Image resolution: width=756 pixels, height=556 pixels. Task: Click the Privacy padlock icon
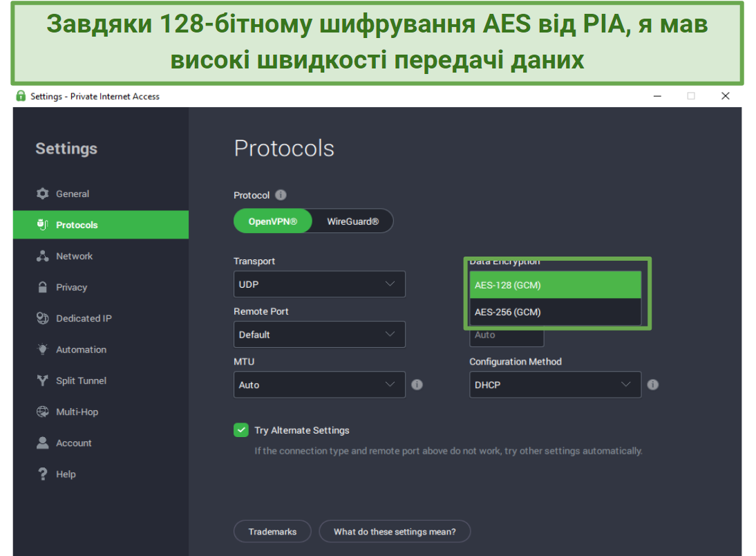pos(42,287)
